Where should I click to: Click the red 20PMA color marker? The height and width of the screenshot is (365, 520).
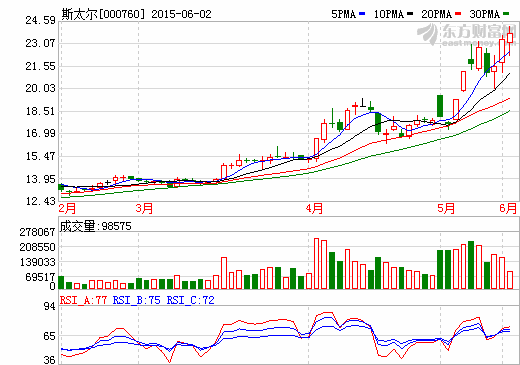[x=458, y=14]
